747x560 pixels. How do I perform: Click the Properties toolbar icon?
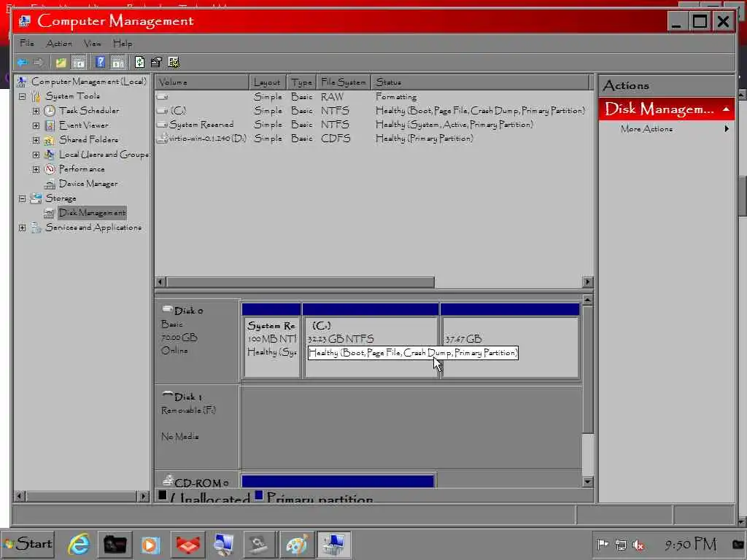(156, 63)
